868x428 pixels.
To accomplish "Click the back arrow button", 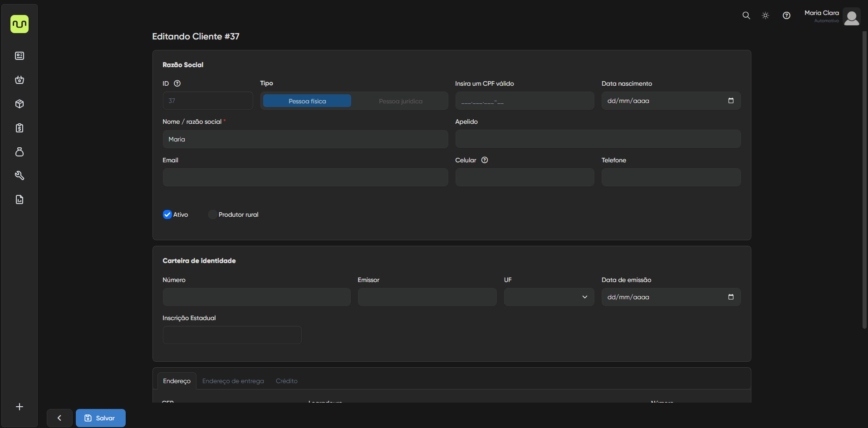I will 59,418.
